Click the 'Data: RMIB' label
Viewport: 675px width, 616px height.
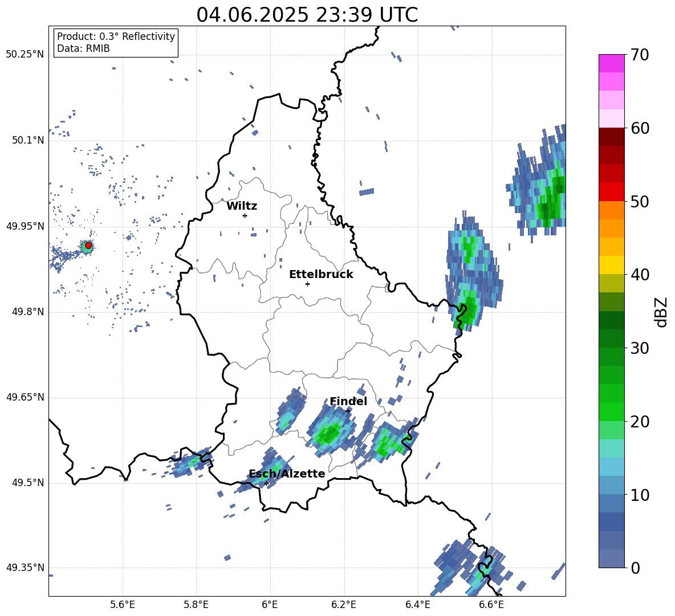(83, 48)
